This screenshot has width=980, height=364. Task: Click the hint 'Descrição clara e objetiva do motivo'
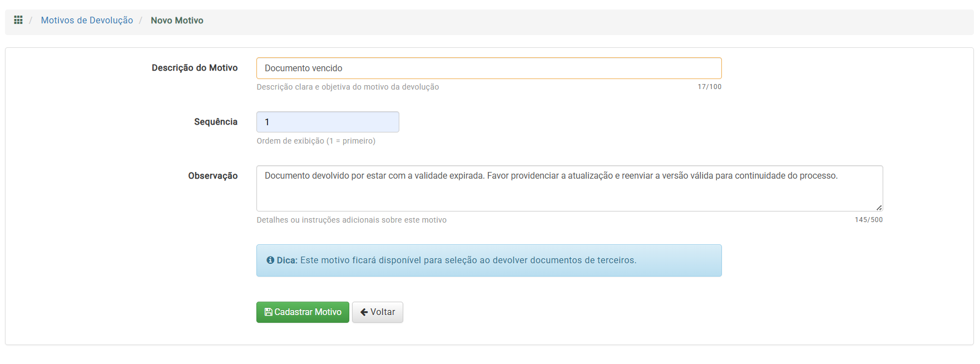pos(348,87)
